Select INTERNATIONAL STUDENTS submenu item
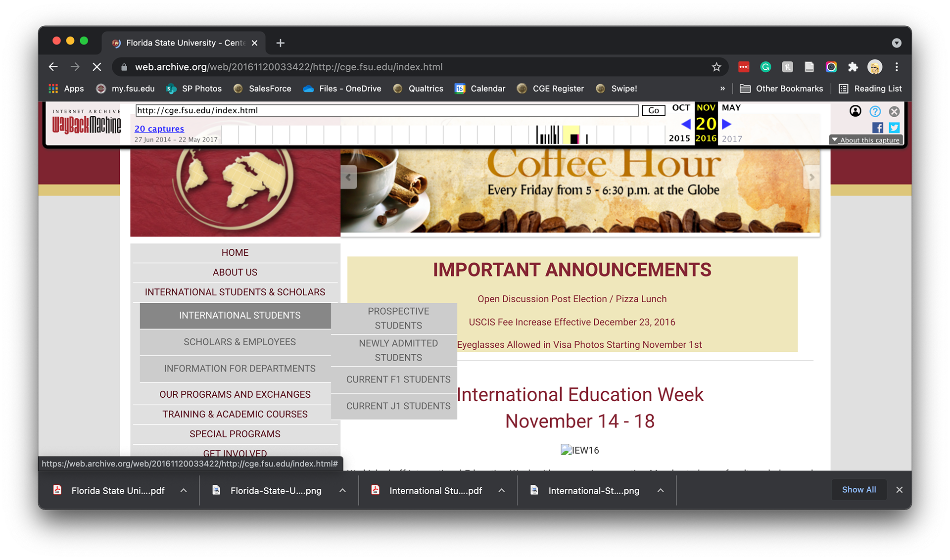 [x=236, y=316]
